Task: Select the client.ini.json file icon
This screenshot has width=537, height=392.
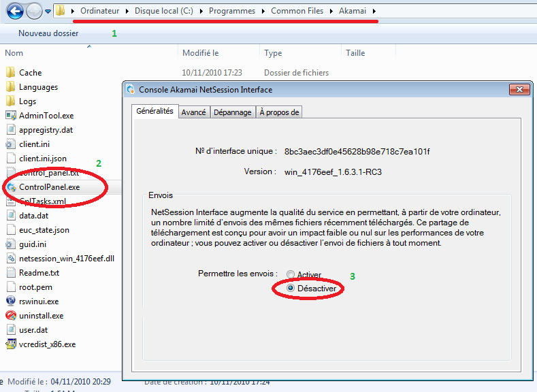Action: point(11,158)
